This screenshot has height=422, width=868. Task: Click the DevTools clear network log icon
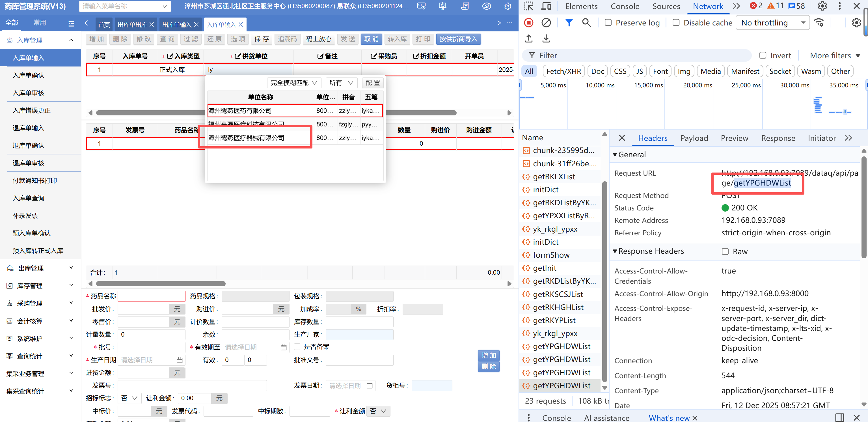[546, 23]
